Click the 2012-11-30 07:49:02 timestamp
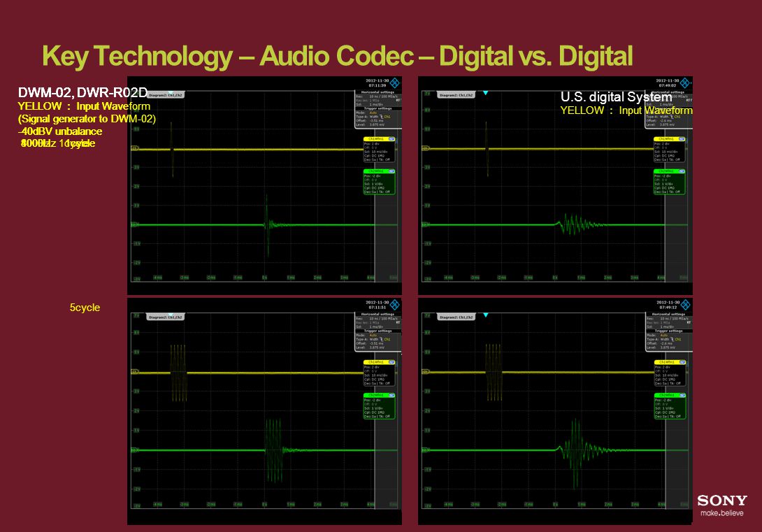The image size is (762, 532). [667, 82]
